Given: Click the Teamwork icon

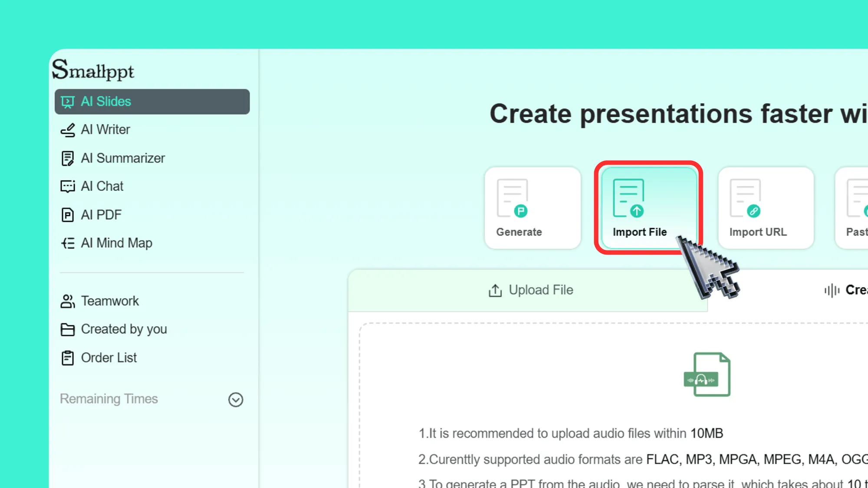Looking at the screenshot, I should click(68, 301).
